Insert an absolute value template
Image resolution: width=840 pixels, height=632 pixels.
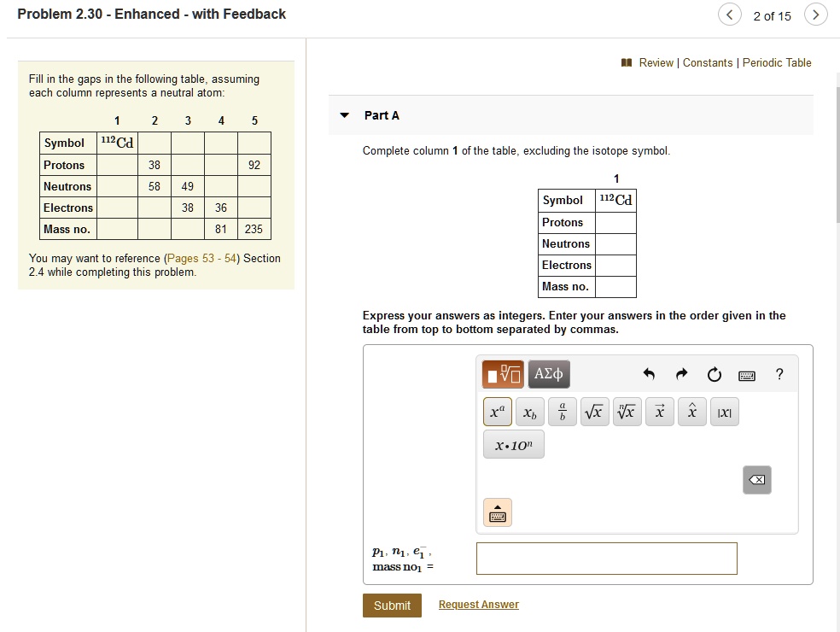click(x=724, y=411)
